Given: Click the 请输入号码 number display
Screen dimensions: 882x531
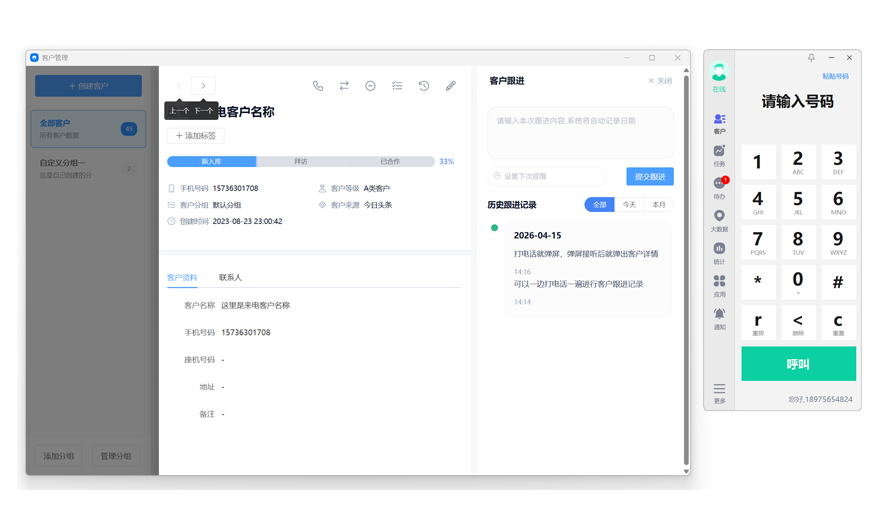Looking at the screenshot, I should click(x=798, y=102).
